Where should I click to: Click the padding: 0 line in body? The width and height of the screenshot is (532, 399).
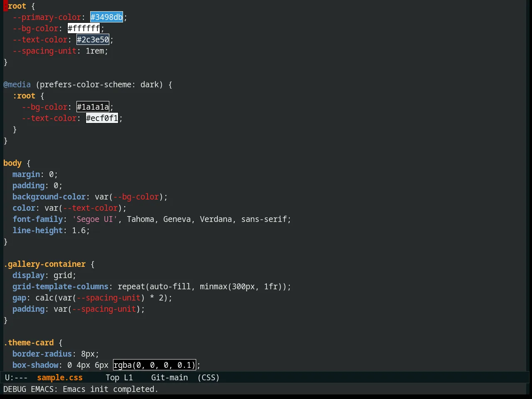(37, 185)
